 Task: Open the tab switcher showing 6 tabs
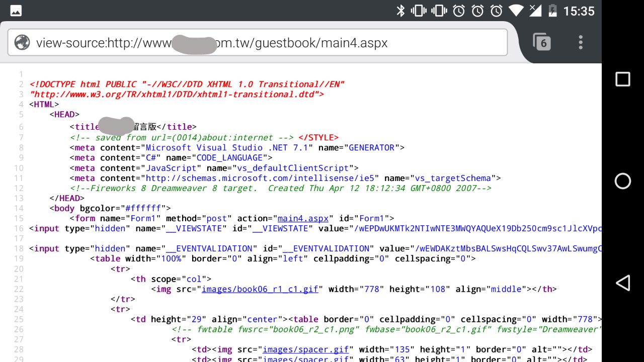point(542,42)
